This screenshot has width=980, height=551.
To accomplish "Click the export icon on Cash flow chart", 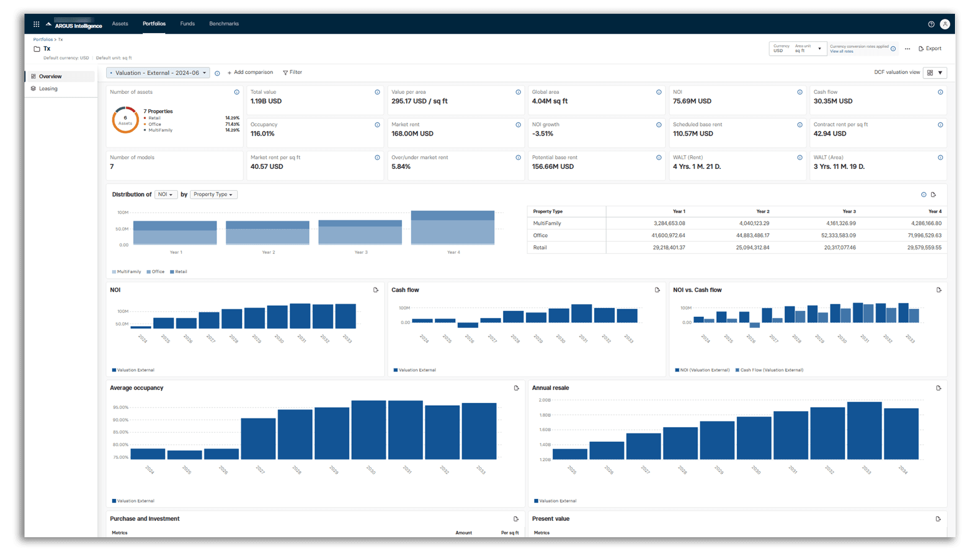I will click(x=657, y=290).
